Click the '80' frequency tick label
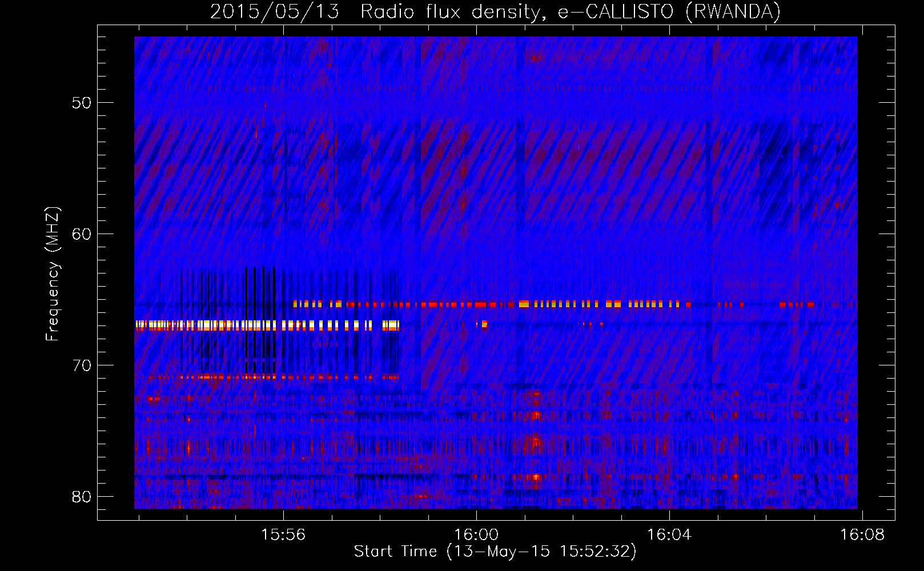 pos(82,497)
